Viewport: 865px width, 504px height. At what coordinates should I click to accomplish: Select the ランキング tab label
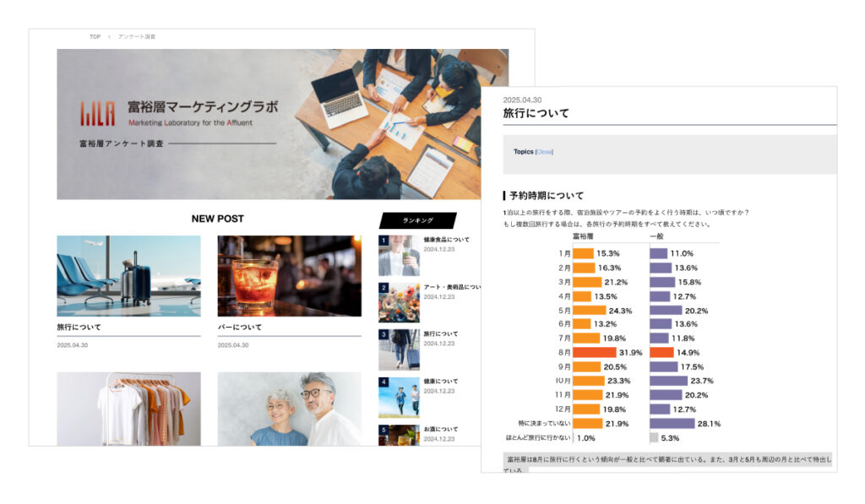[x=417, y=220]
